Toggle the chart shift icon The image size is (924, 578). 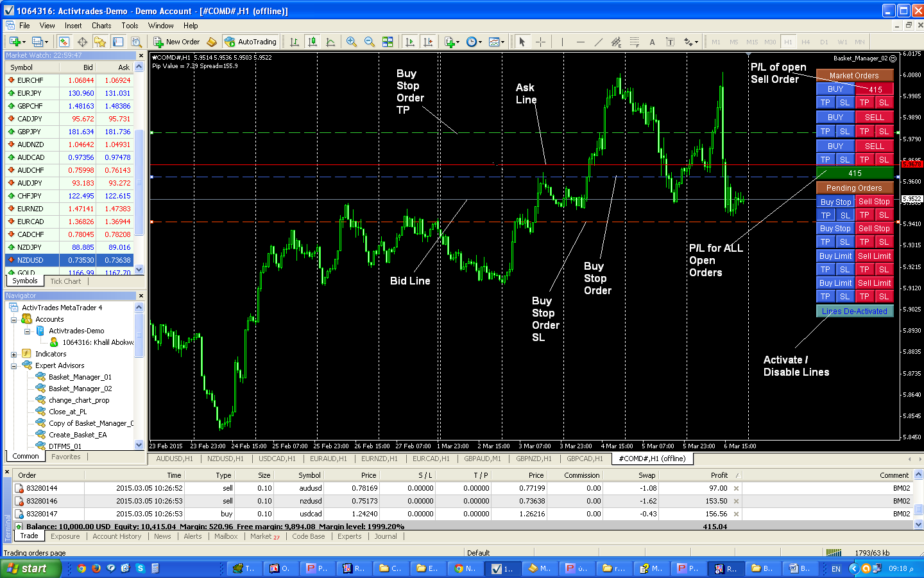(x=428, y=42)
